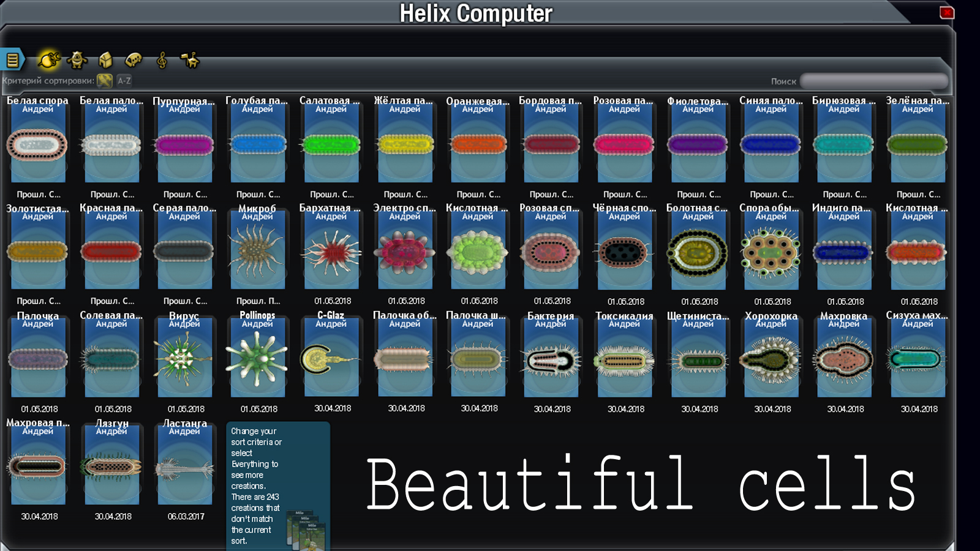
Task: Toggle A-Z alphabetical sorting
Action: (124, 80)
